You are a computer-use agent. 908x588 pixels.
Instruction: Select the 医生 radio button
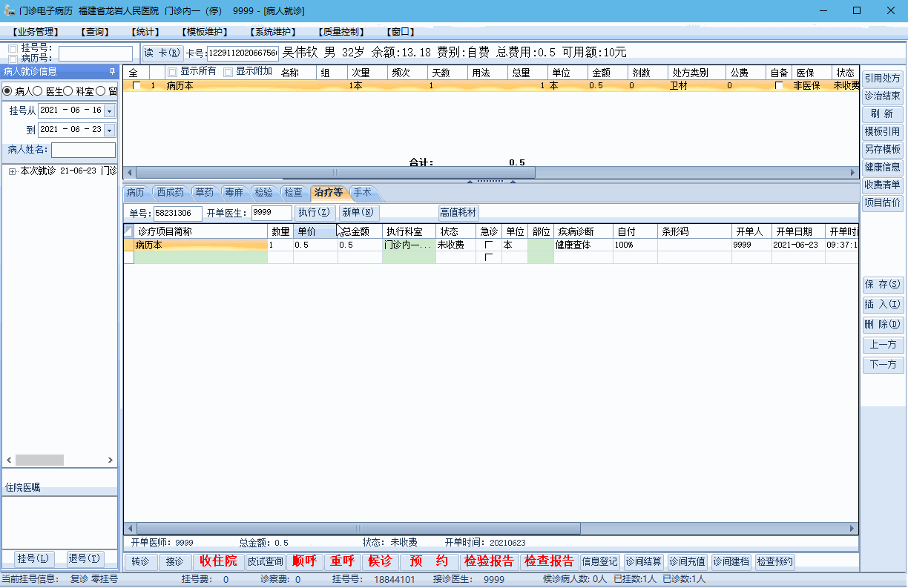[37, 91]
